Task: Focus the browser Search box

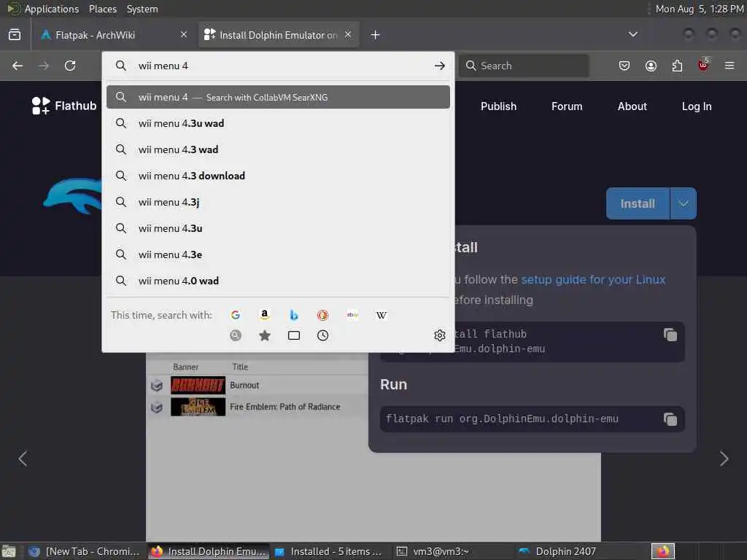Action: (x=524, y=66)
